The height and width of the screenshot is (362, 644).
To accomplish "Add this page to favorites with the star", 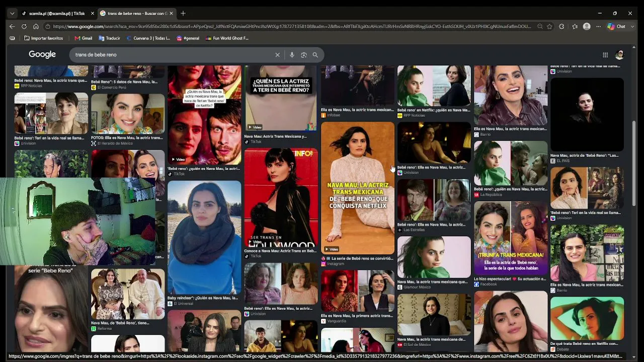I will (550, 27).
